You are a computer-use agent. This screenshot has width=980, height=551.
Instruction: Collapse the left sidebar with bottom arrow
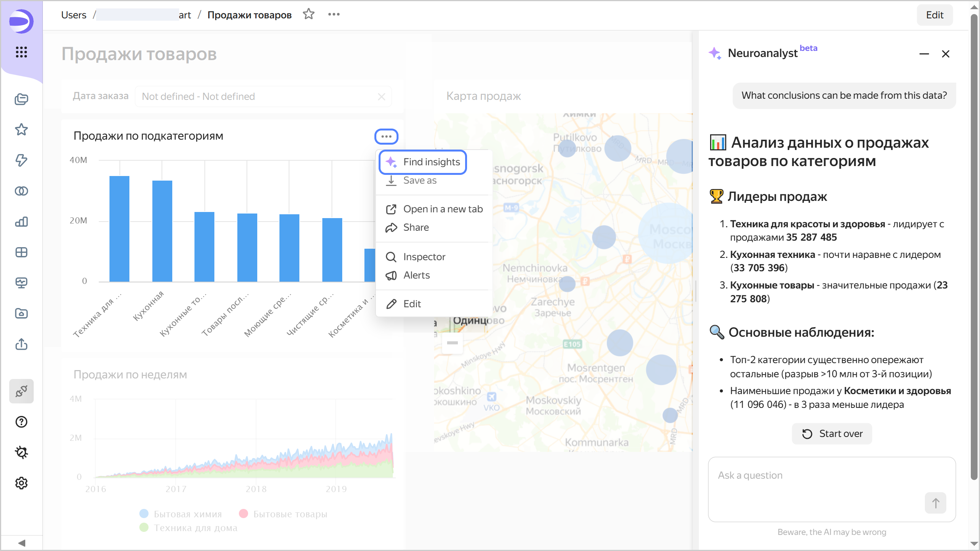[x=21, y=543]
